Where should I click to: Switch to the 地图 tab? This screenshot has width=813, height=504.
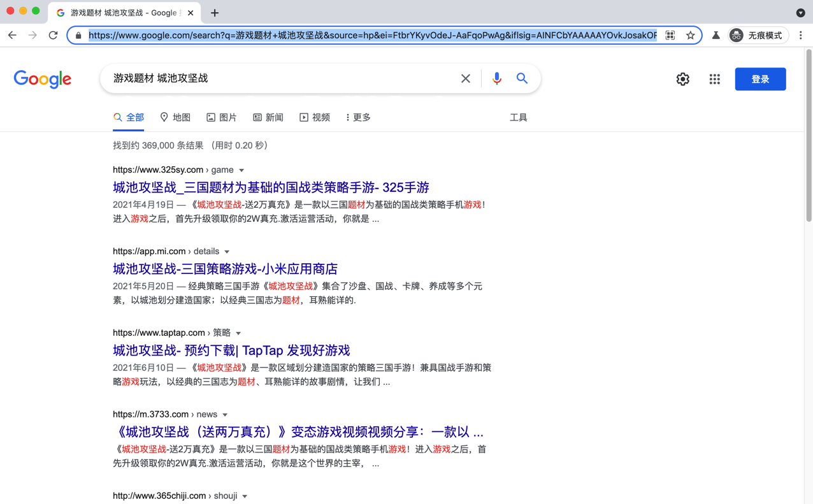point(175,117)
